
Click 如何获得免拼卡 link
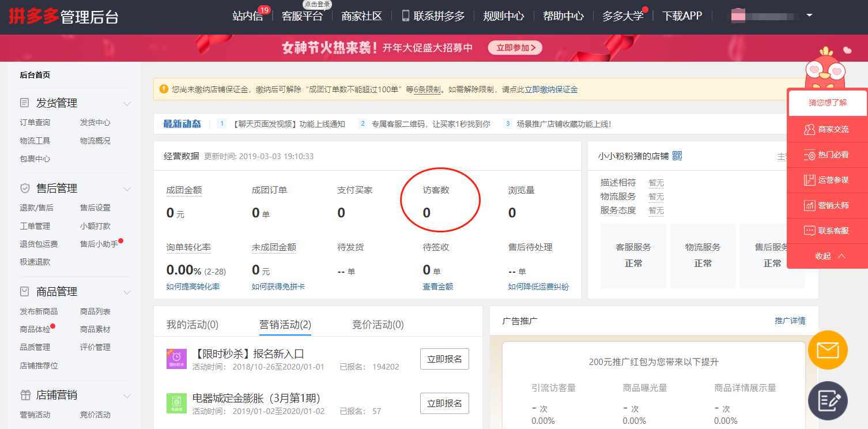pyautogui.click(x=278, y=287)
